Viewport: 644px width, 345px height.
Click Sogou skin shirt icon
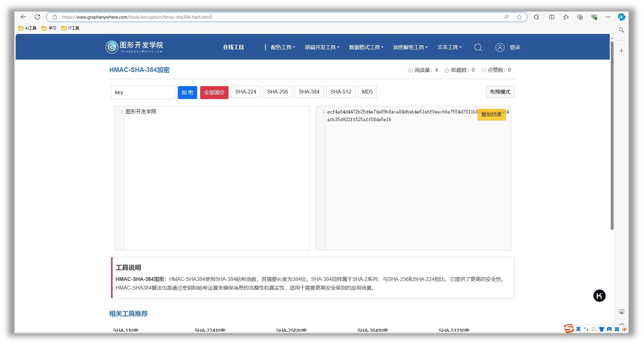(601, 329)
